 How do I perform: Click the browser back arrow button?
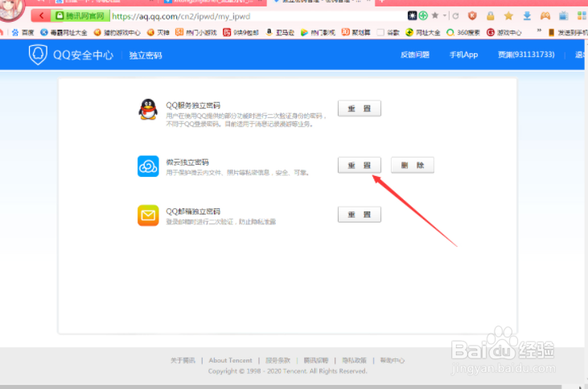pyautogui.click(x=42, y=16)
